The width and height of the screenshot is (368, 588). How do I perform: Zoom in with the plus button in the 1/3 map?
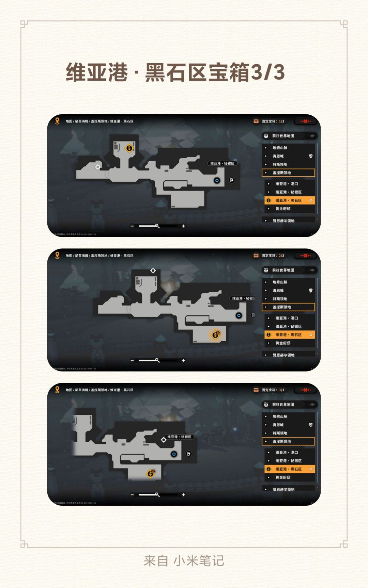183,226
